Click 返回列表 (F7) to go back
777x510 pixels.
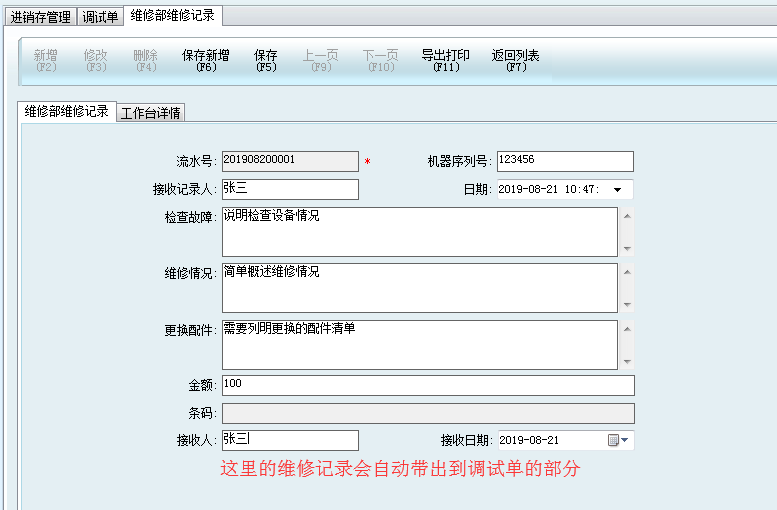(x=516, y=61)
